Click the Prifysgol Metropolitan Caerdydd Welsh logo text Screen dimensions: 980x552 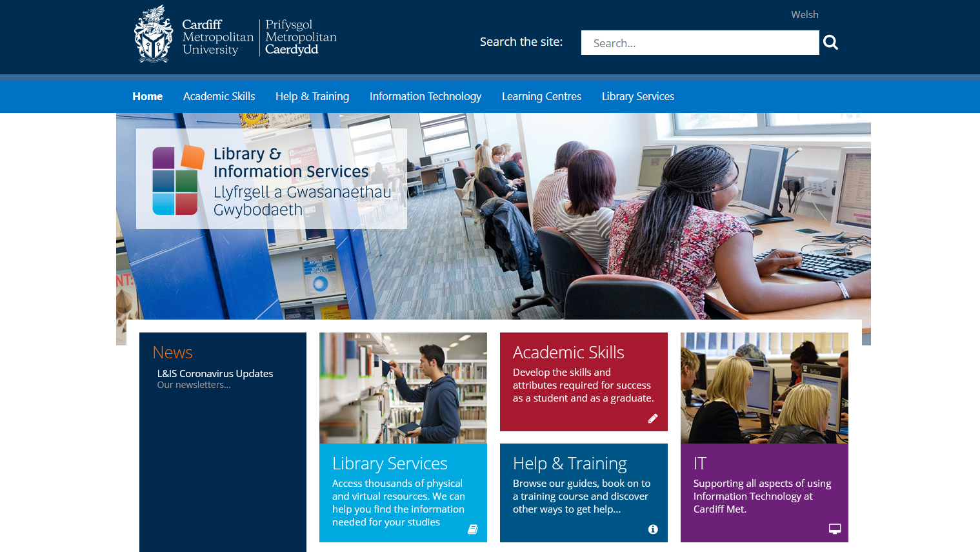(301, 37)
